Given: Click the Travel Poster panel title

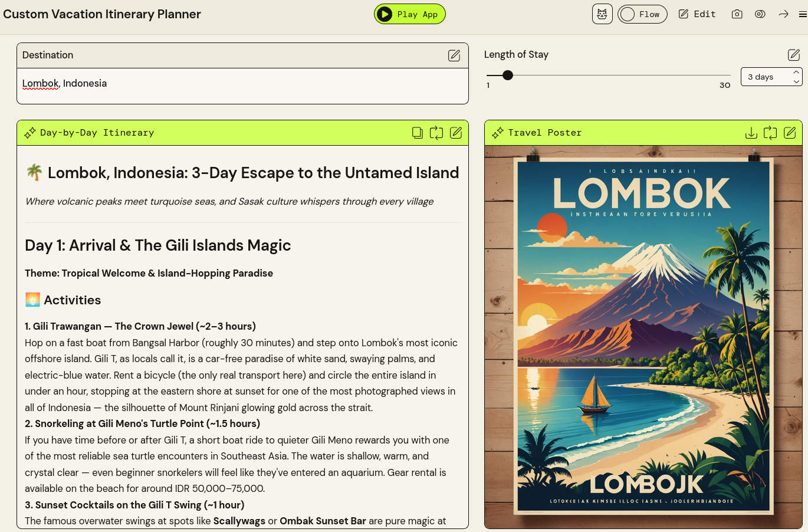Looking at the screenshot, I should click(544, 133).
